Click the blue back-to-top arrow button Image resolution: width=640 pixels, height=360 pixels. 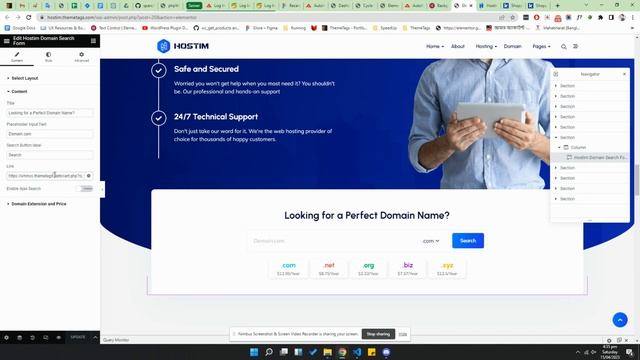coord(620,320)
